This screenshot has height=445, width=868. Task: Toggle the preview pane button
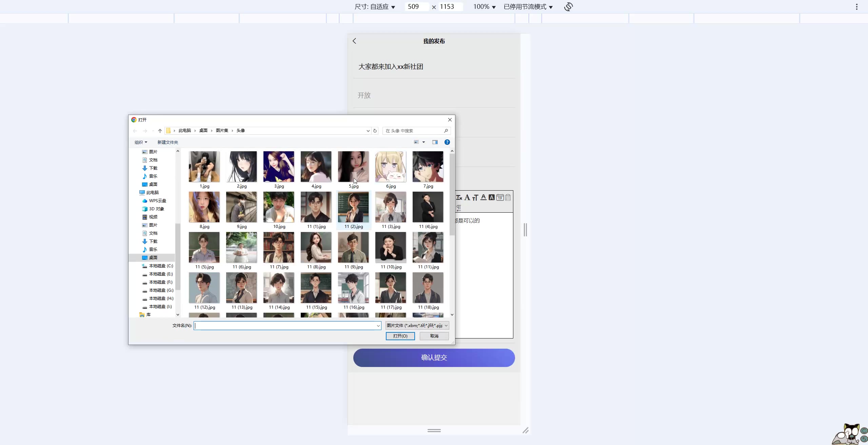point(435,142)
